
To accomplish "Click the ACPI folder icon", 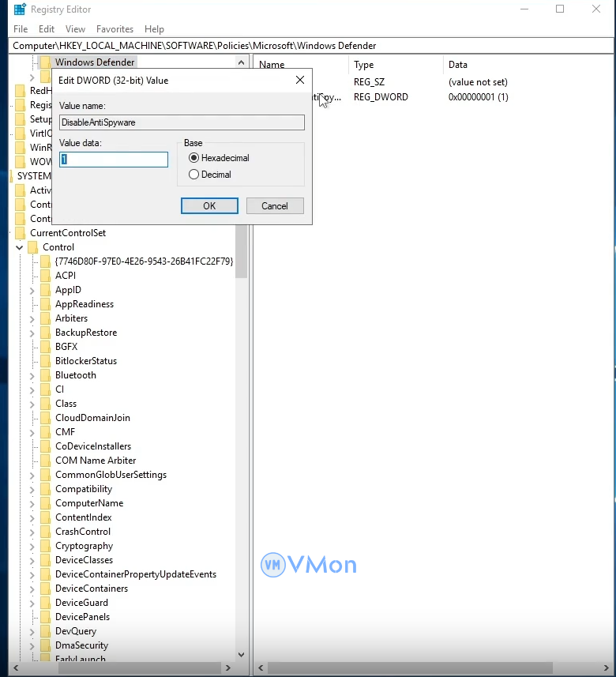I will pos(46,276).
